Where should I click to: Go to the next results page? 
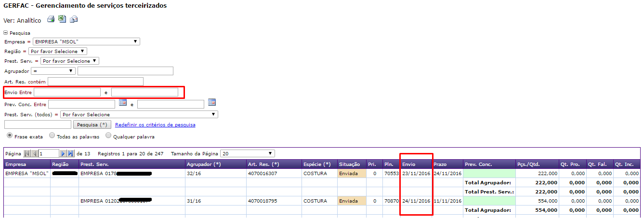tap(63, 153)
